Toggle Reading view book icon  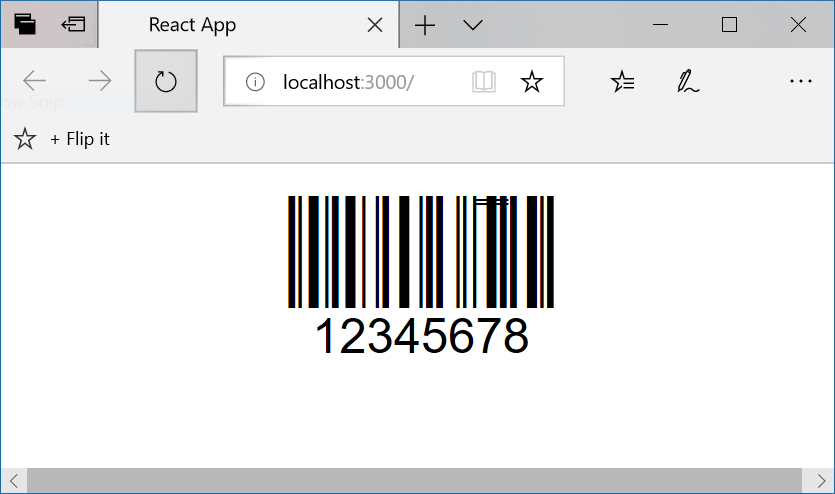484,82
